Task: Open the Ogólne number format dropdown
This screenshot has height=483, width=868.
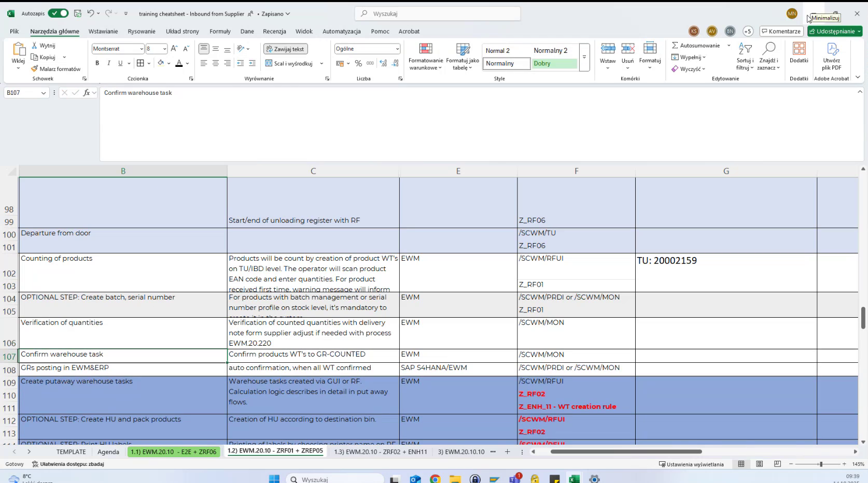Action: [x=396, y=49]
